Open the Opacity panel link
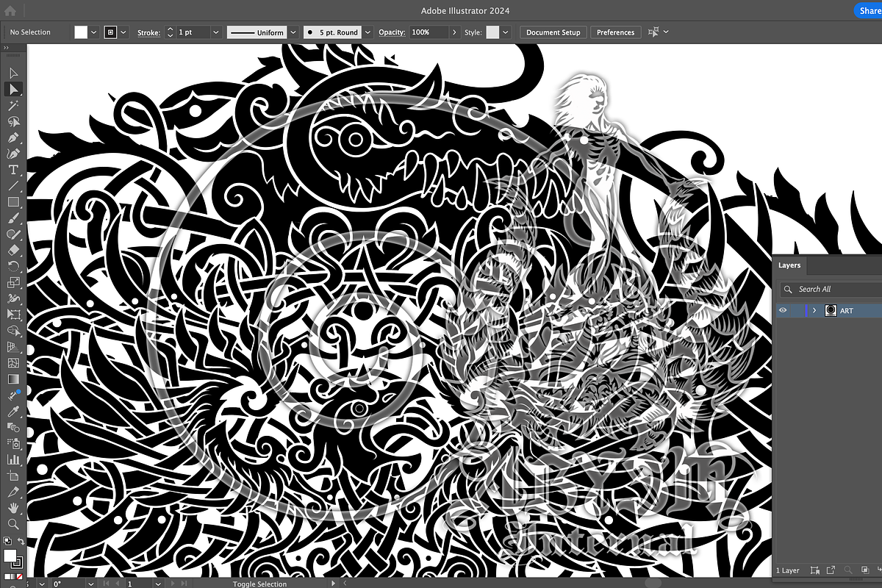Viewport: 882px width, 588px height. (392, 32)
